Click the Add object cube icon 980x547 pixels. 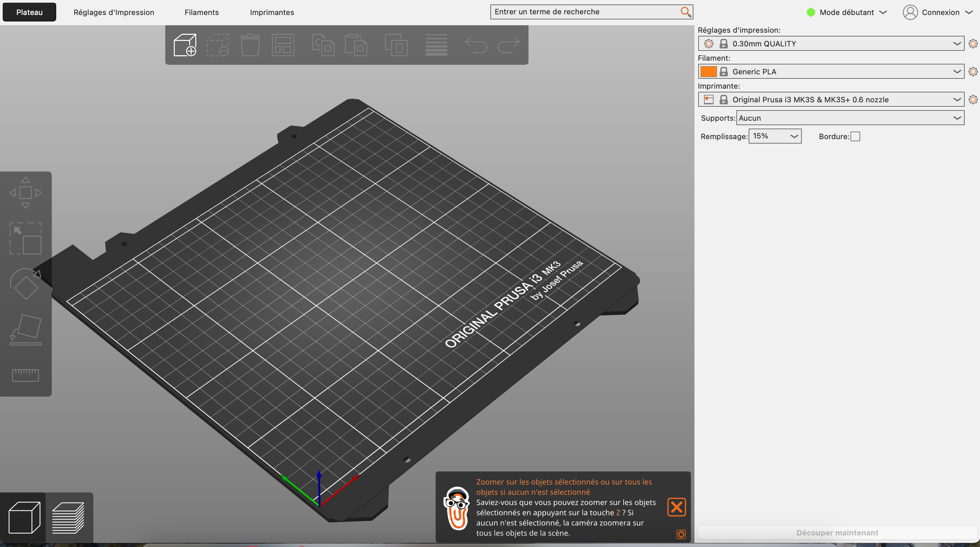185,45
